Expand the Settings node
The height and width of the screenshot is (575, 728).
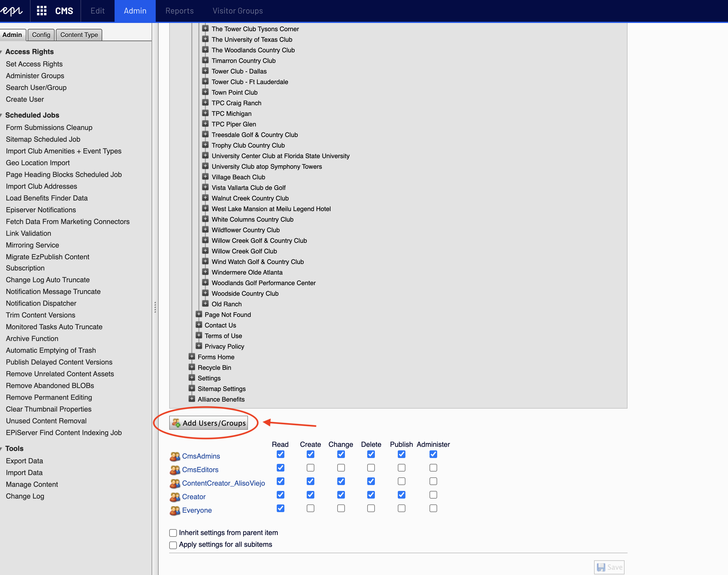[x=192, y=378]
